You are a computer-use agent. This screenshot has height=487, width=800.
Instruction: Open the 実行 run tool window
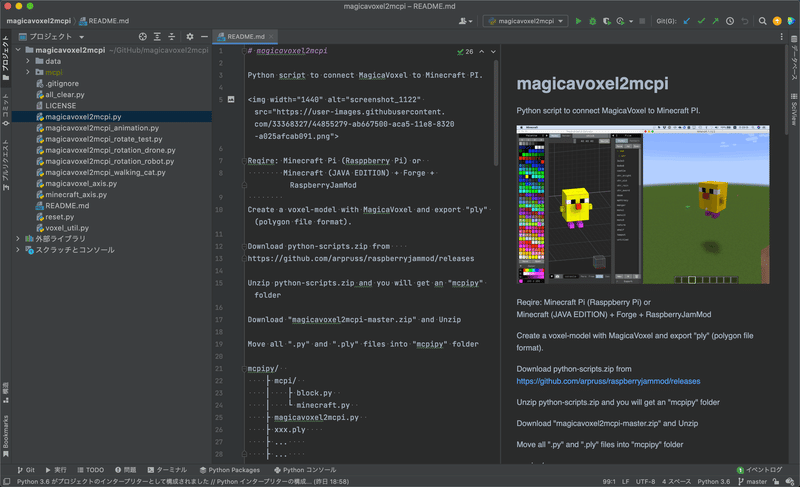(56, 470)
